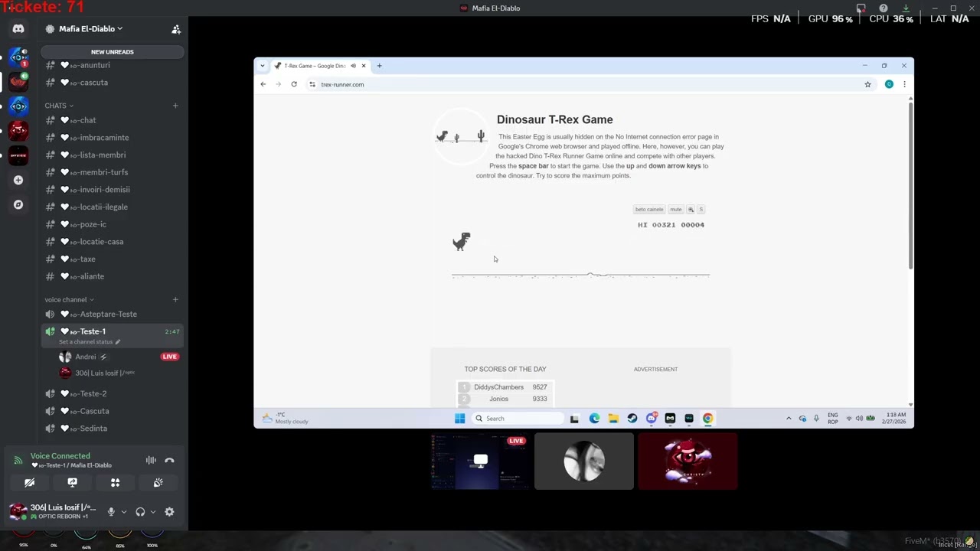
Task: Open activities launcher icon
Action: (x=115, y=483)
